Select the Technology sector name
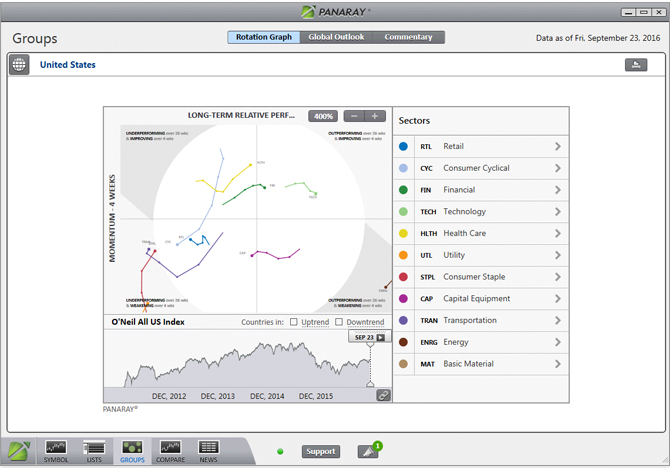Viewport: 670px width, 468px height. 464,212
